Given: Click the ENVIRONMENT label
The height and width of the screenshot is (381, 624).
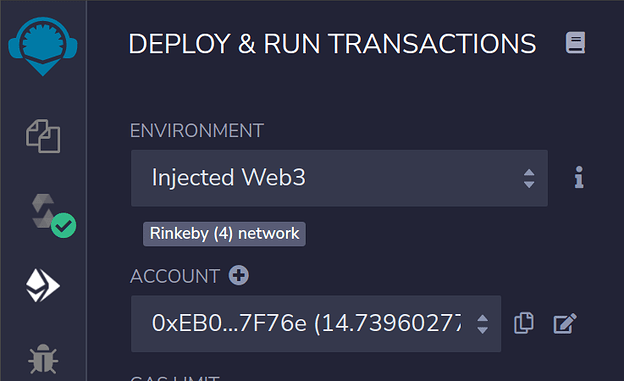Looking at the screenshot, I should click(x=197, y=131).
